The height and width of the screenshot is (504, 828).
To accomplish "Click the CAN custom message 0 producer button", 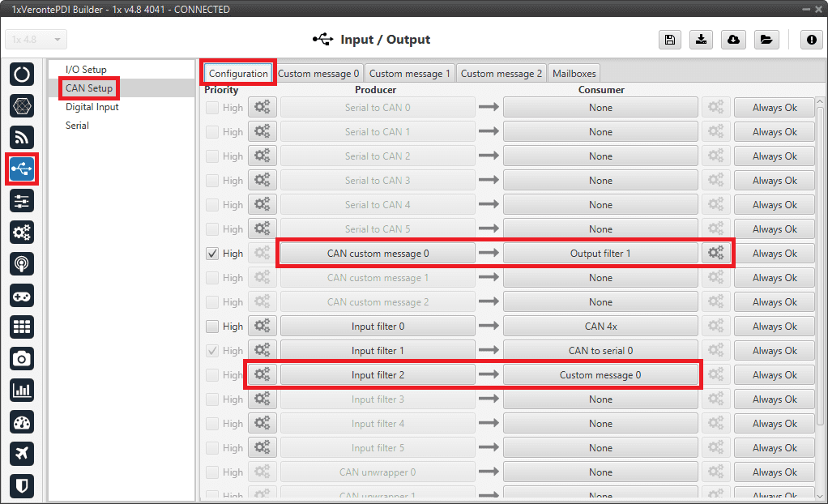I will point(378,254).
